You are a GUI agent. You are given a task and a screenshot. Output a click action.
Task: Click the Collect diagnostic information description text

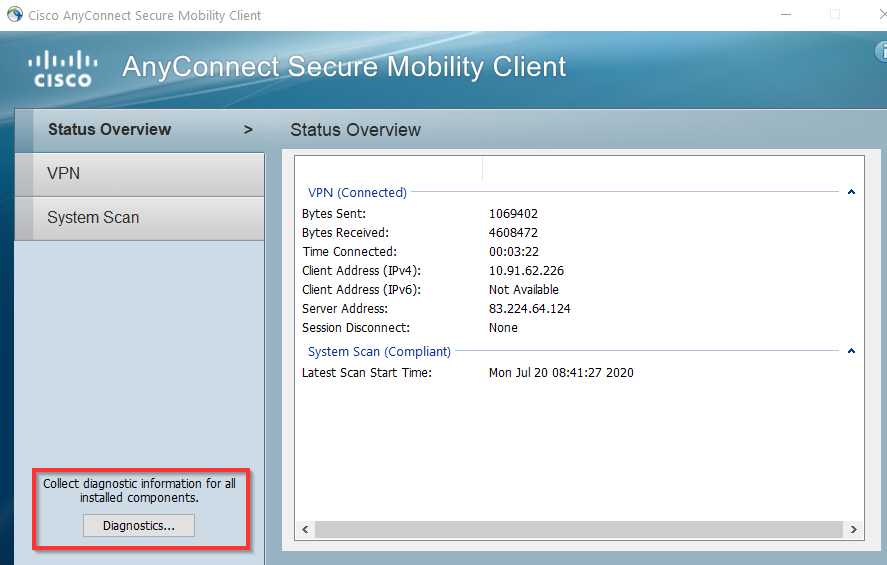[x=139, y=490]
